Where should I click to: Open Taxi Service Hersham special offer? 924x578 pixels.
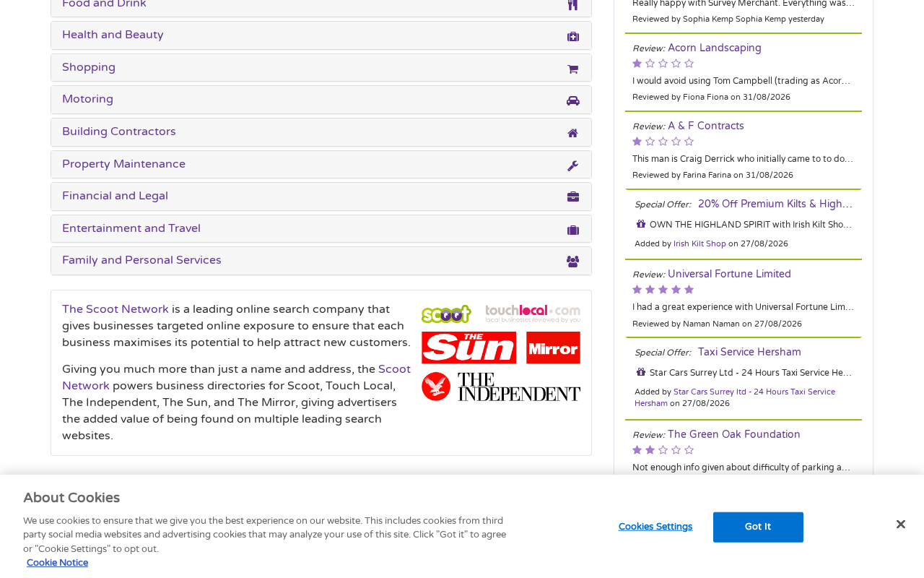point(749,353)
